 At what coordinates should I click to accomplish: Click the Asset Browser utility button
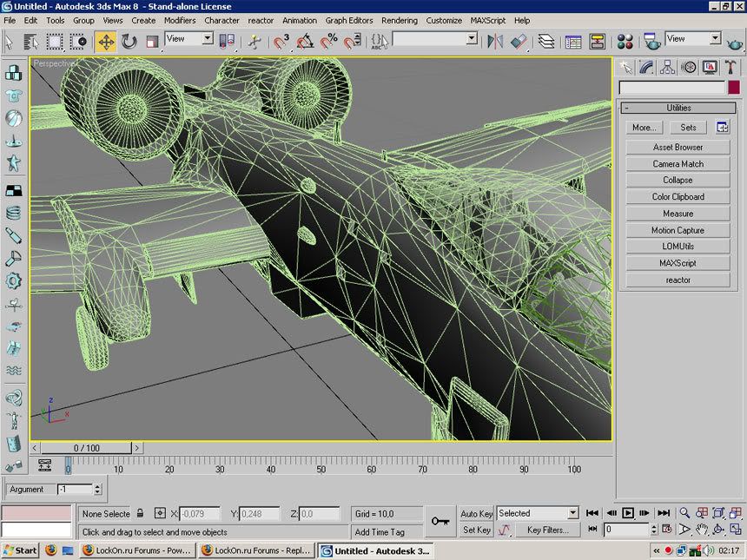pyautogui.click(x=678, y=148)
